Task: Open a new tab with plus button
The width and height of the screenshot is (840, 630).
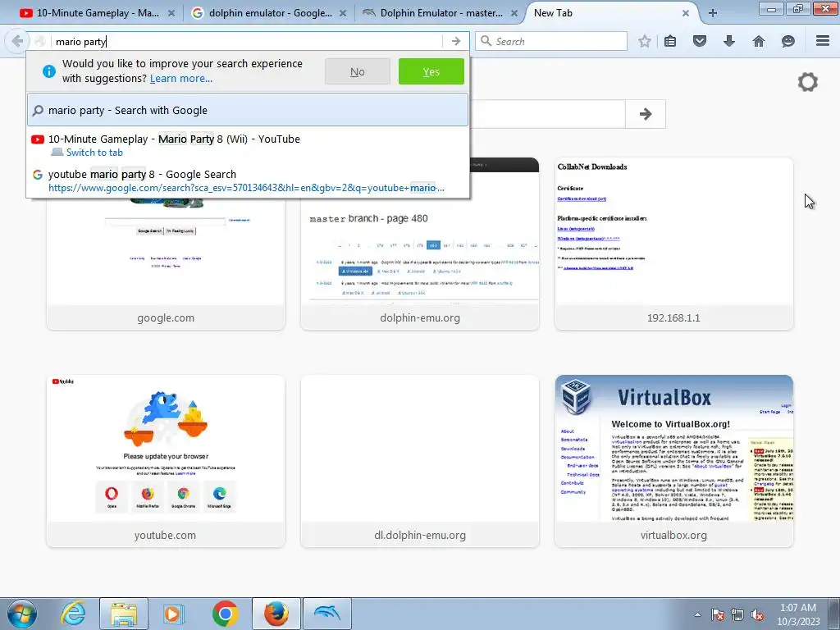Action: pyautogui.click(x=713, y=13)
